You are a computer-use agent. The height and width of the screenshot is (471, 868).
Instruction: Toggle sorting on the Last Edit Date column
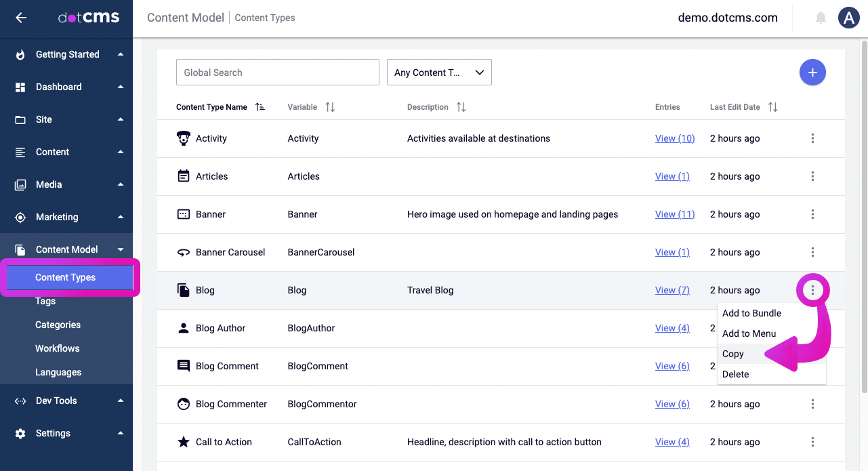772,107
